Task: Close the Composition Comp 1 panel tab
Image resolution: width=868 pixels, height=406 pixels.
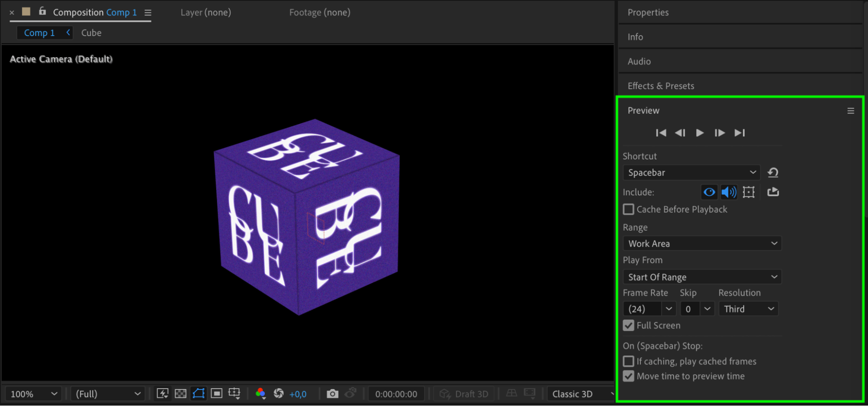Action: tap(12, 13)
